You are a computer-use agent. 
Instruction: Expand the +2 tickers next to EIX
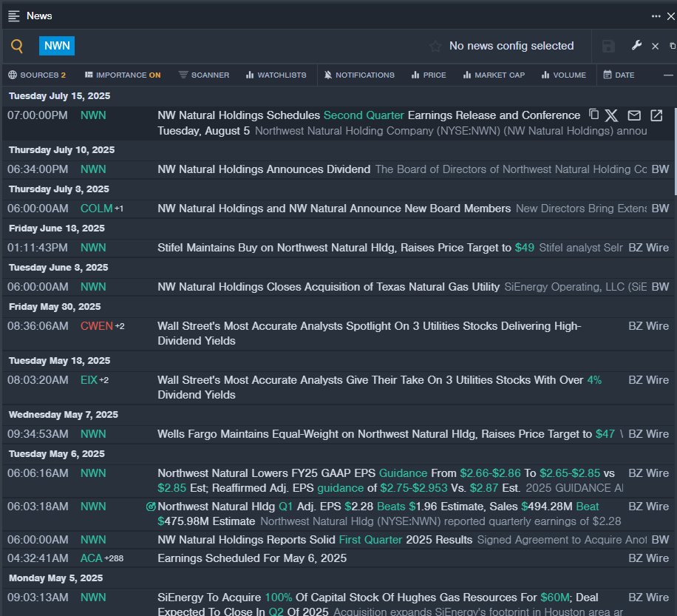pyautogui.click(x=104, y=380)
